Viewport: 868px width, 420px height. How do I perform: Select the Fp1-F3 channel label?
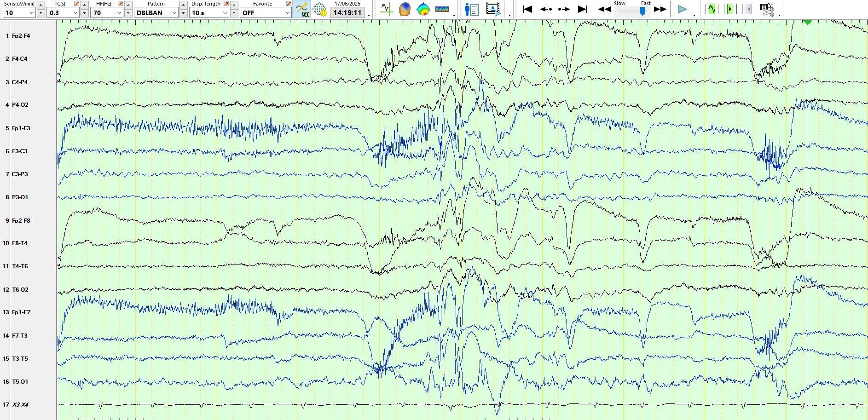point(21,128)
